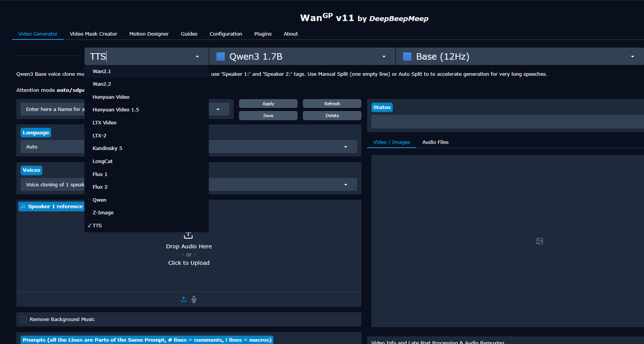644x344 pixels.
Task: Open the settings name preset dropdown arrow
Action: (218, 109)
